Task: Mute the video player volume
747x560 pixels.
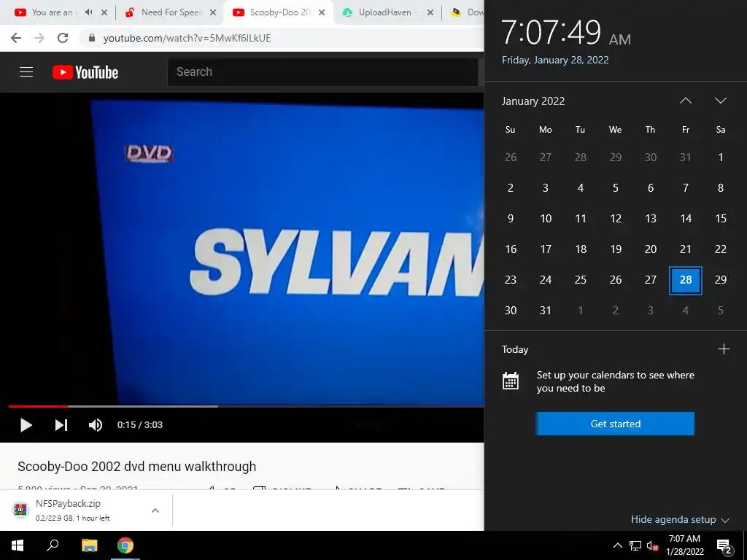Action: (96, 425)
